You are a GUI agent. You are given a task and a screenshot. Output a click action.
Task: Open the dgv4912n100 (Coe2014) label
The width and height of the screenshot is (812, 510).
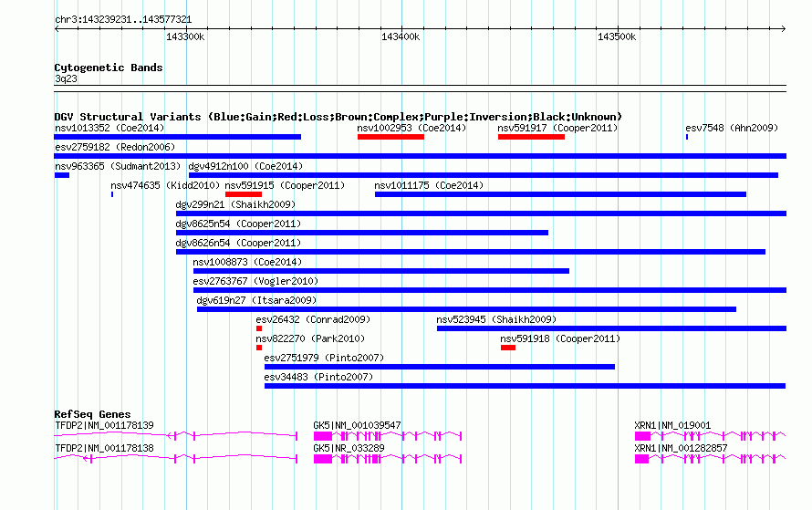(245, 166)
